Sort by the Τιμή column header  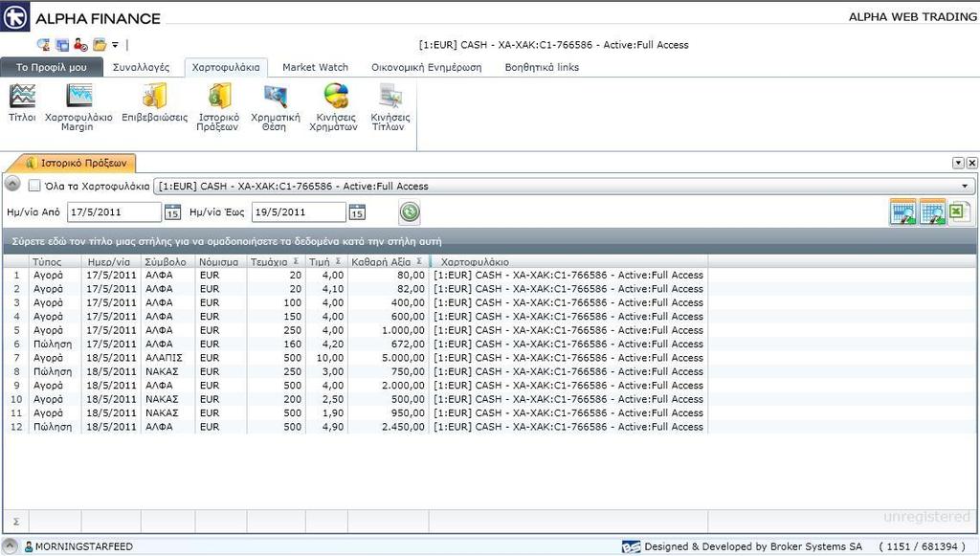click(x=320, y=262)
